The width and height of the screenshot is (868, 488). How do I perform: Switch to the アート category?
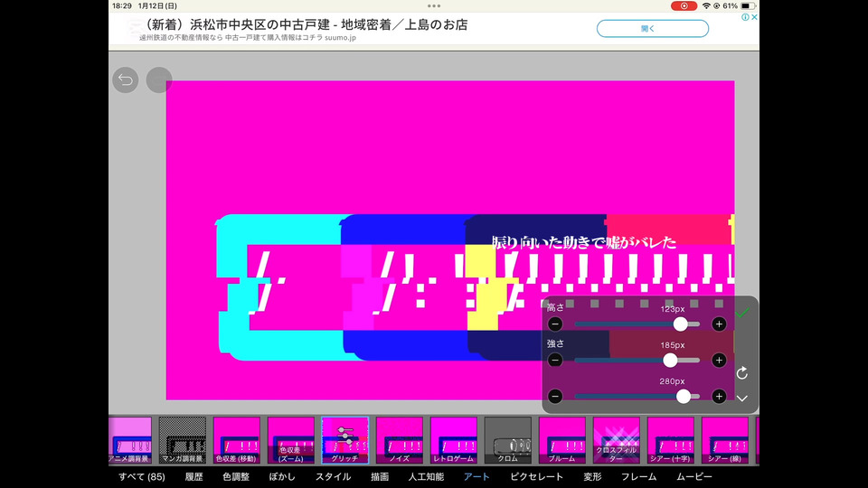click(x=476, y=477)
